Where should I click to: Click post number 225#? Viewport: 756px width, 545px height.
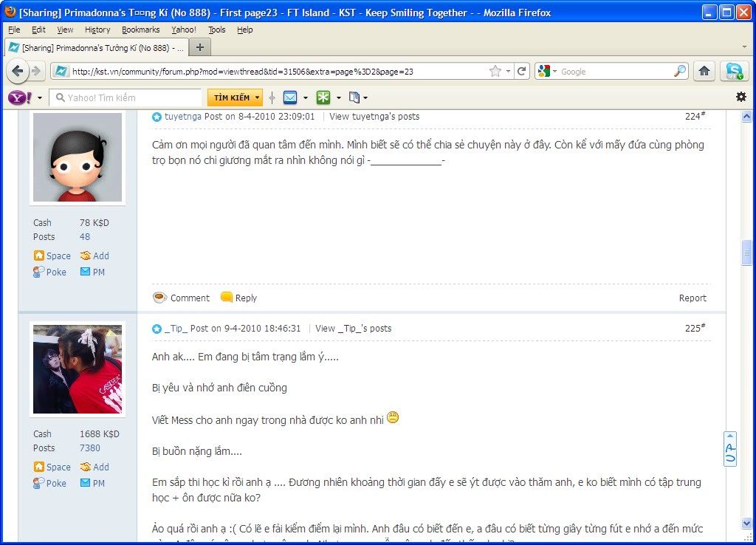pyautogui.click(x=695, y=328)
